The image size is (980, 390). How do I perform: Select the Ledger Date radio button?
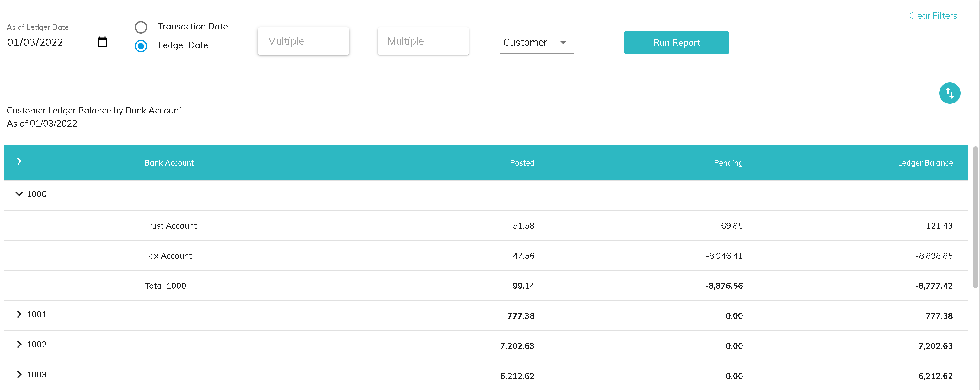(x=141, y=46)
